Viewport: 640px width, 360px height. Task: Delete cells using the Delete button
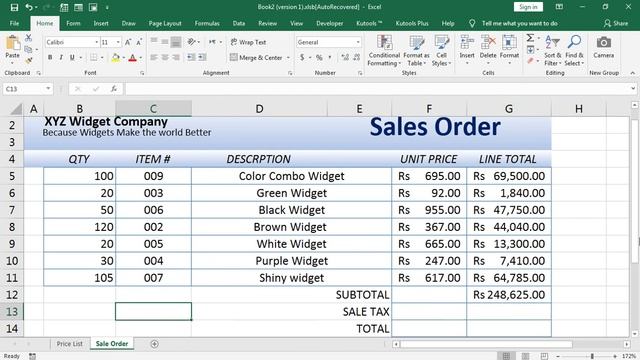[x=488, y=51]
